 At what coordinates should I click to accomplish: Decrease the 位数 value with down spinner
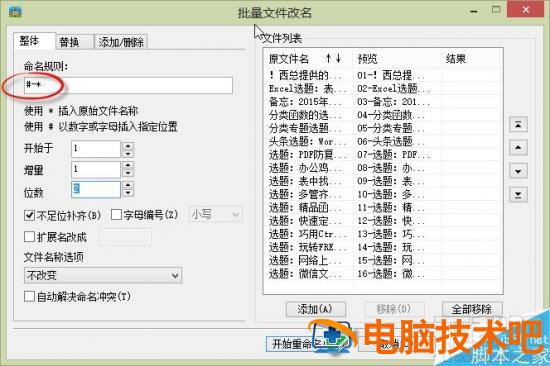128,193
